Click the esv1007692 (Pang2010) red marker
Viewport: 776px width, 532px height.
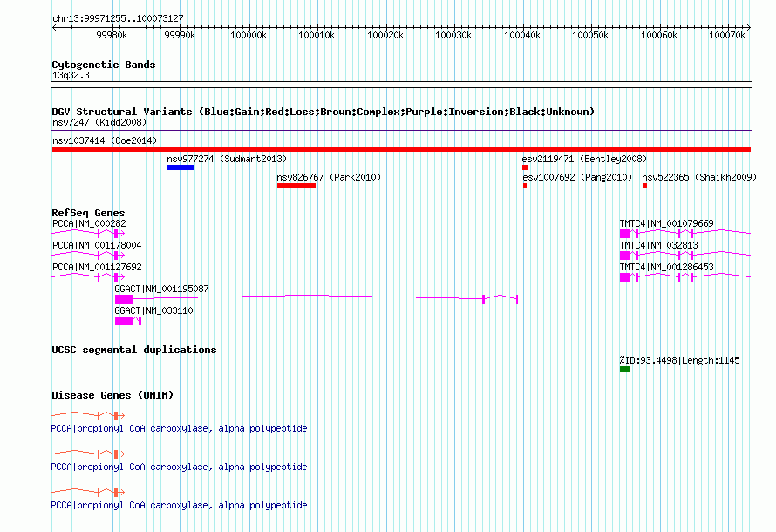tap(525, 186)
